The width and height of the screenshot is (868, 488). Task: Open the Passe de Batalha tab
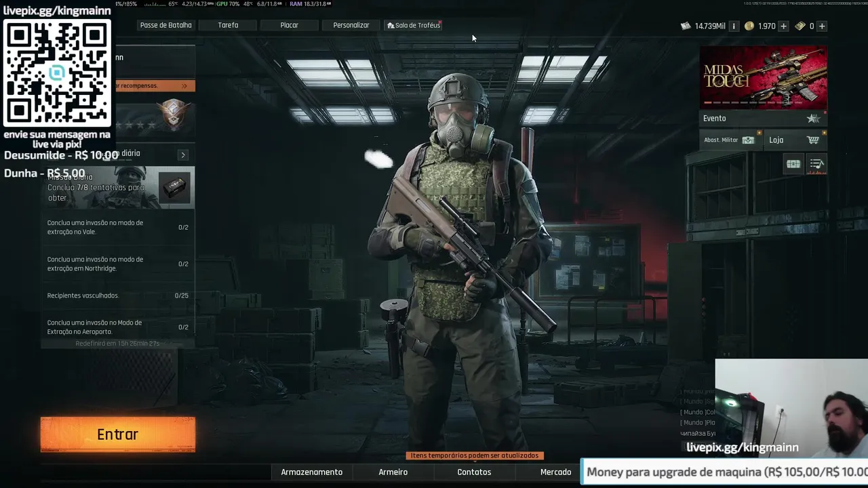[165, 25]
